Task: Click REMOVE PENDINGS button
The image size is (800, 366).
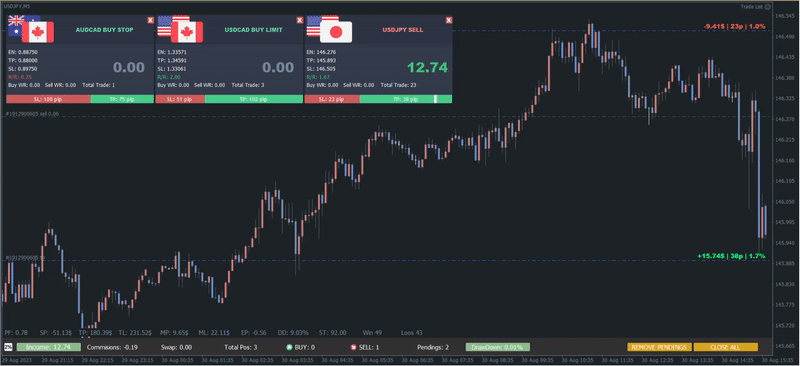Action: [660, 347]
